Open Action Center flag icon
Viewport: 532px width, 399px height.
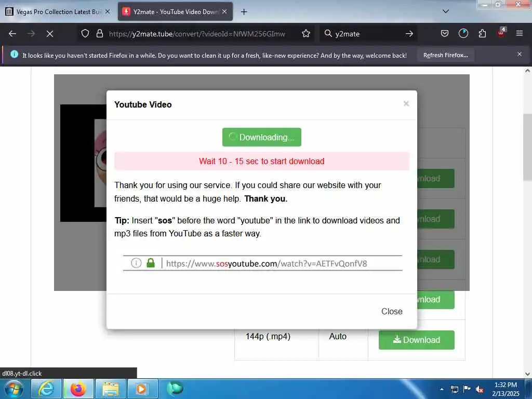[467, 389]
